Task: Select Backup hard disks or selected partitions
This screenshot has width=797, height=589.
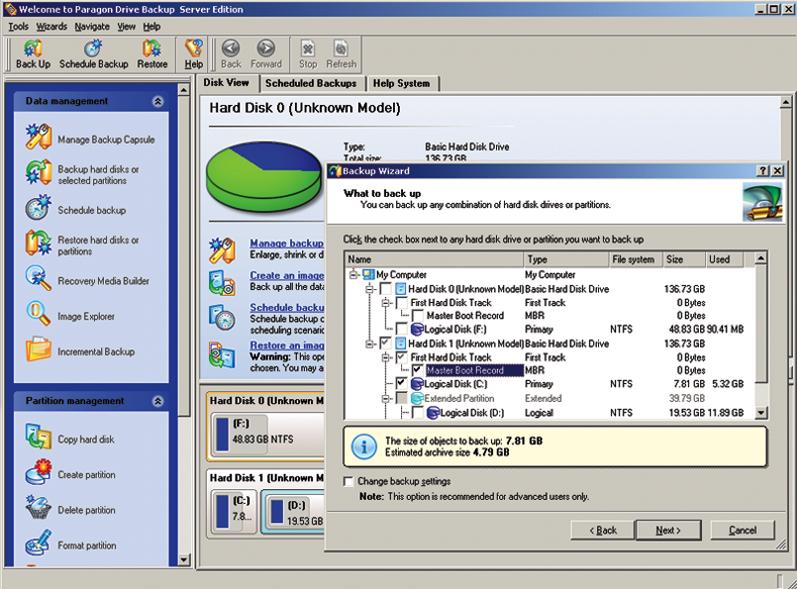Action: click(x=82, y=174)
